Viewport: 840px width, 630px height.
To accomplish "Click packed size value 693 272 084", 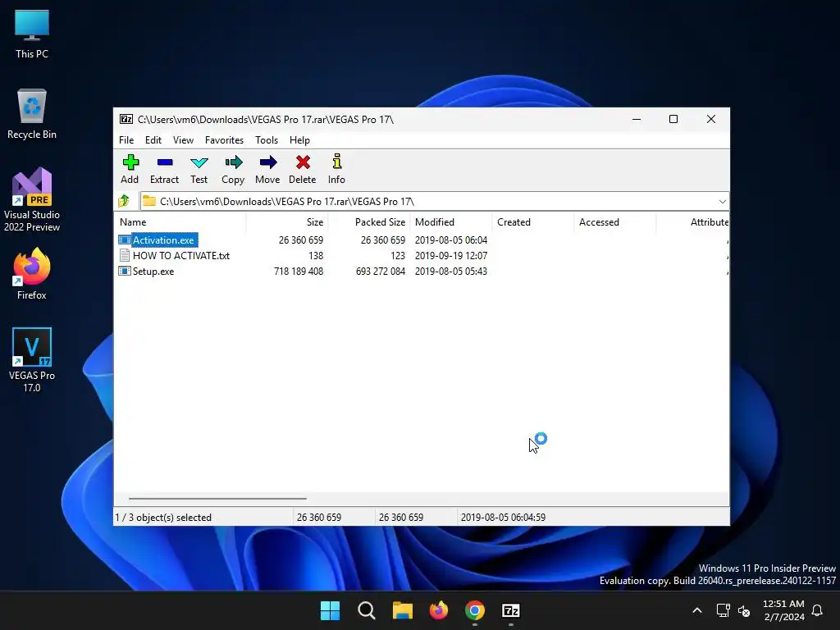I will 381,271.
